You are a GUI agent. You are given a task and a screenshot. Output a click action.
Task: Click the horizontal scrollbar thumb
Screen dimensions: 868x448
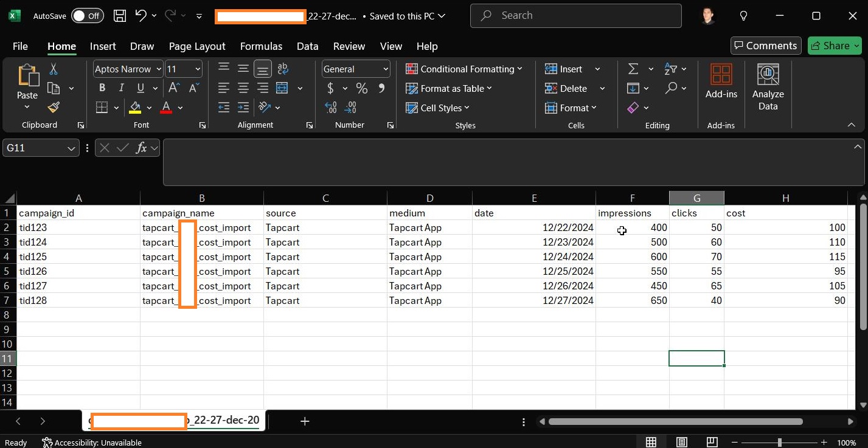click(x=675, y=421)
